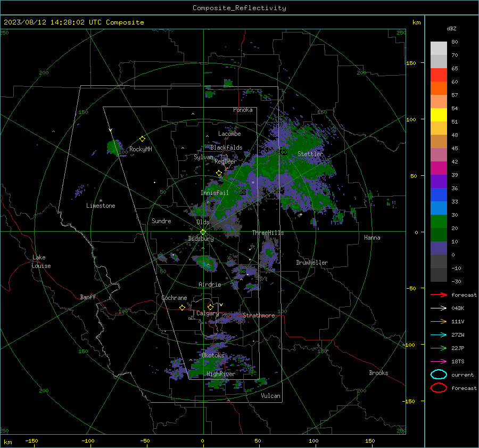Viewport: 479px width, 448px height.
Task: Click the Vulcan city label
Action: pyautogui.click(x=270, y=396)
